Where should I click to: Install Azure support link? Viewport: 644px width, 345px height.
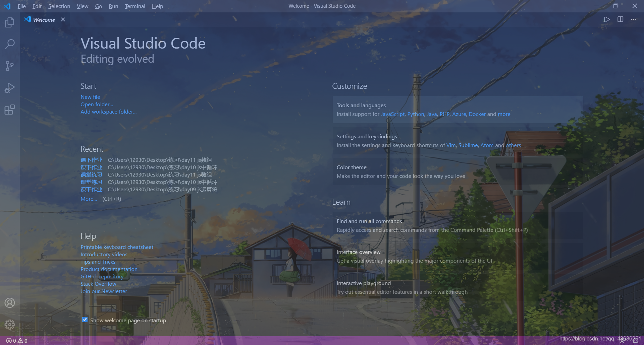pyautogui.click(x=459, y=114)
